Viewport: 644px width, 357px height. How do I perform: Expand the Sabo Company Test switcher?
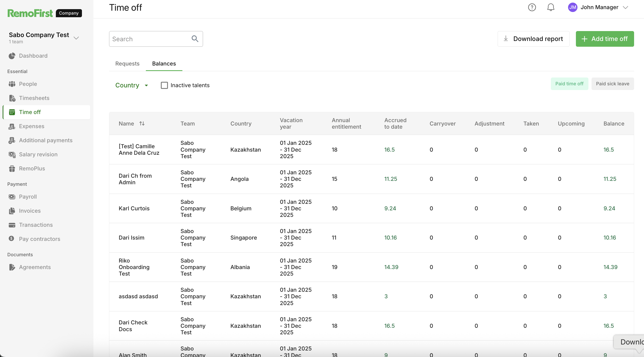click(x=76, y=38)
